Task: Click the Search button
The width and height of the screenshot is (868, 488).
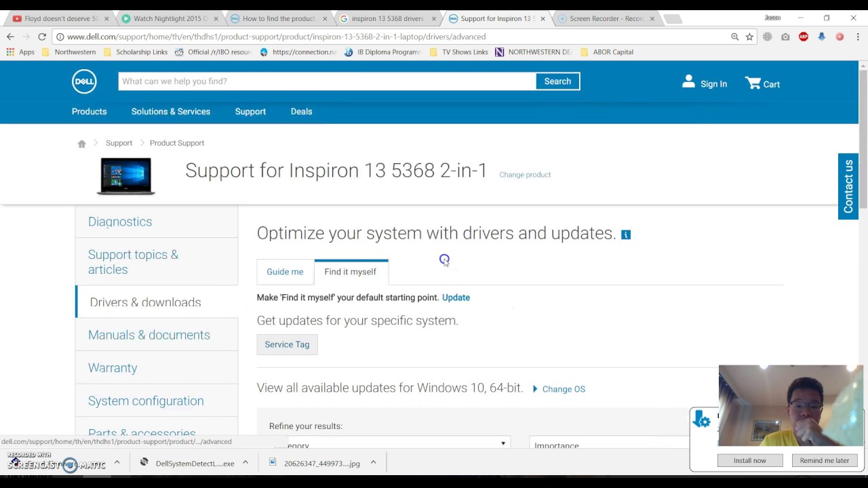Action: (x=557, y=81)
